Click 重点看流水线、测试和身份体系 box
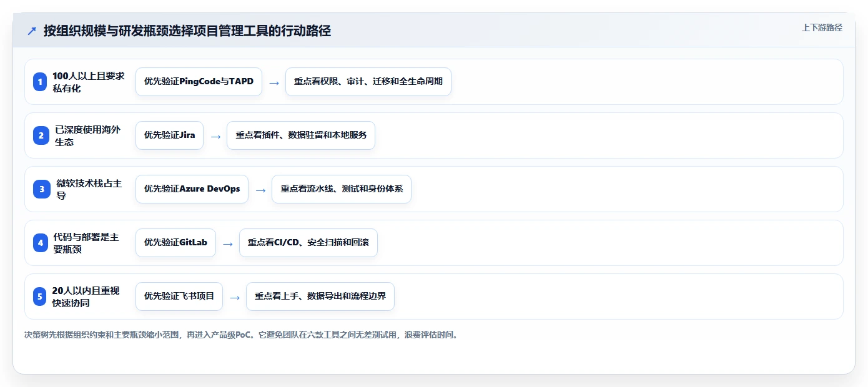Screen dimensions: 868x387 point(342,189)
